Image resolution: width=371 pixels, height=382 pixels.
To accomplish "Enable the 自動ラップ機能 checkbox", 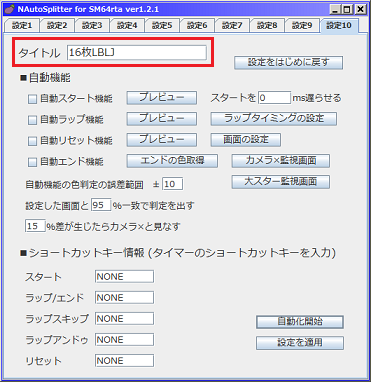I will 32,120.
